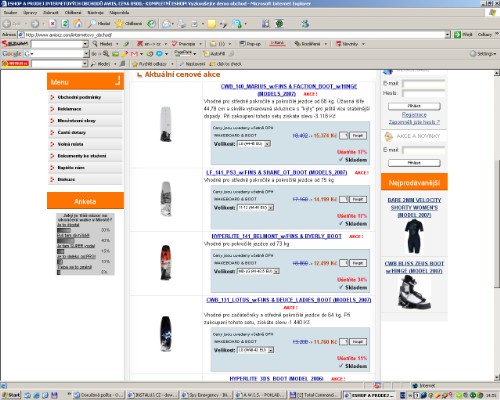The width and height of the screenshot is (500, 400).
Task: Click the Hledej magnifier in Seznam toolbar
Action: [x=102, y=44]
